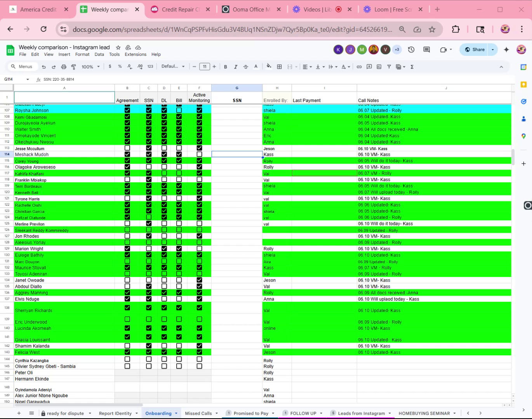
Task: Open the Extensions menu
Action: (x=136, y=54)
